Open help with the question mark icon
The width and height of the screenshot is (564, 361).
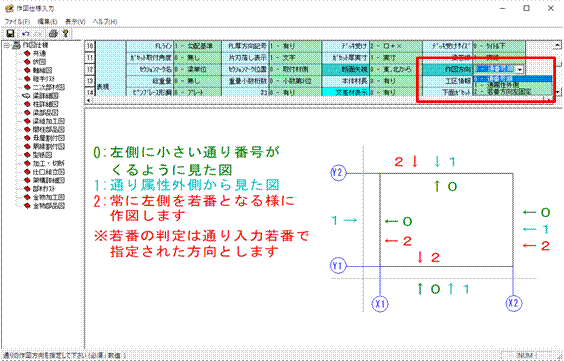pyautogui.click(x=65, y=34)
